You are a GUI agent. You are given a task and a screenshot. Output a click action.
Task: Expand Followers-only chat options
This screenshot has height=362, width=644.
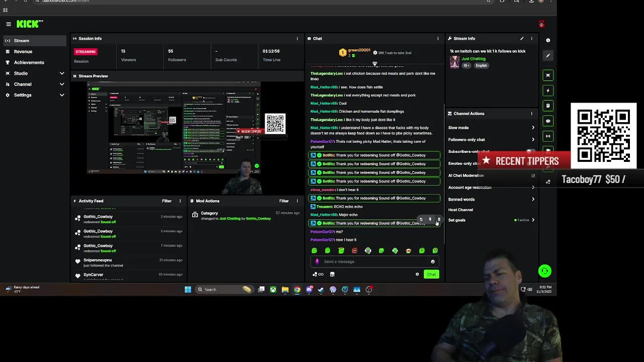point(533,140)
